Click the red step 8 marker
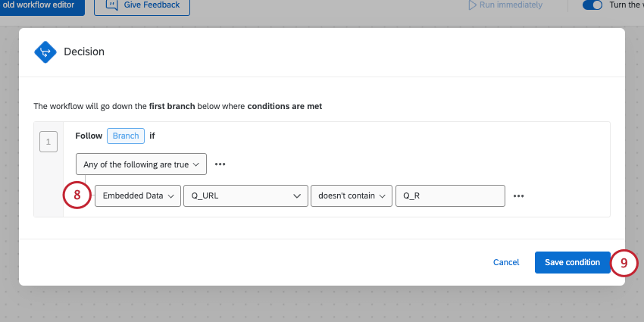Viewport: 644px width, 322px height. (77, 195)
